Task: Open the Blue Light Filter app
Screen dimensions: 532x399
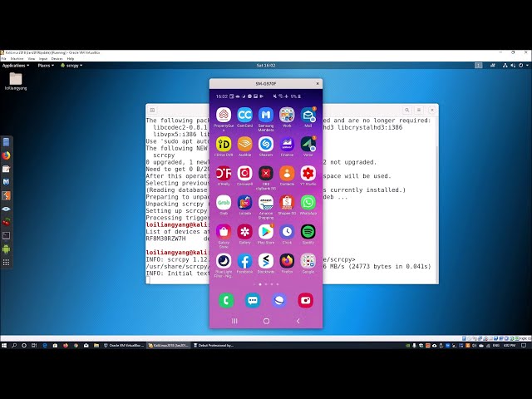Action: tap(224, 261)
